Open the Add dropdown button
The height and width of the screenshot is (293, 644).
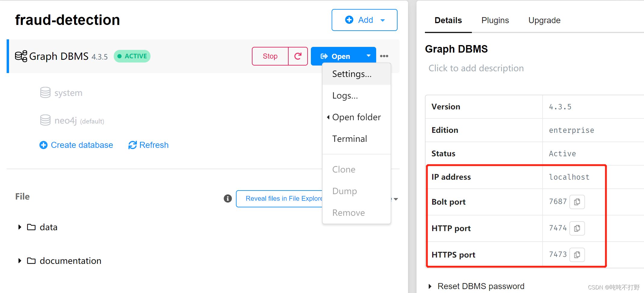(364, 20)
